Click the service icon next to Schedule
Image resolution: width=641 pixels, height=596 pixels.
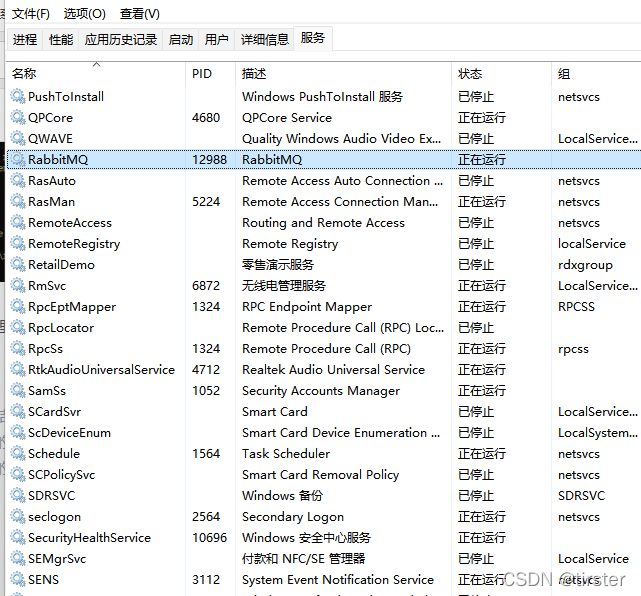click(17, 454)
